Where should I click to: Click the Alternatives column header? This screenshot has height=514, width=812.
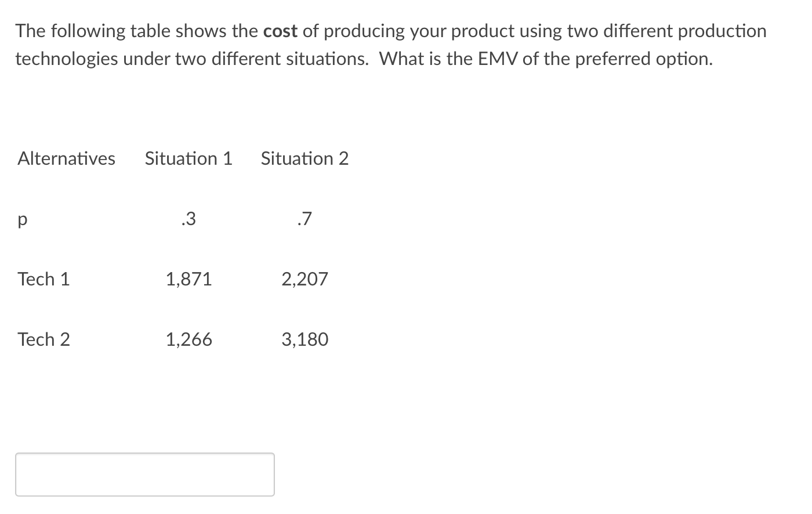[66, 158]
